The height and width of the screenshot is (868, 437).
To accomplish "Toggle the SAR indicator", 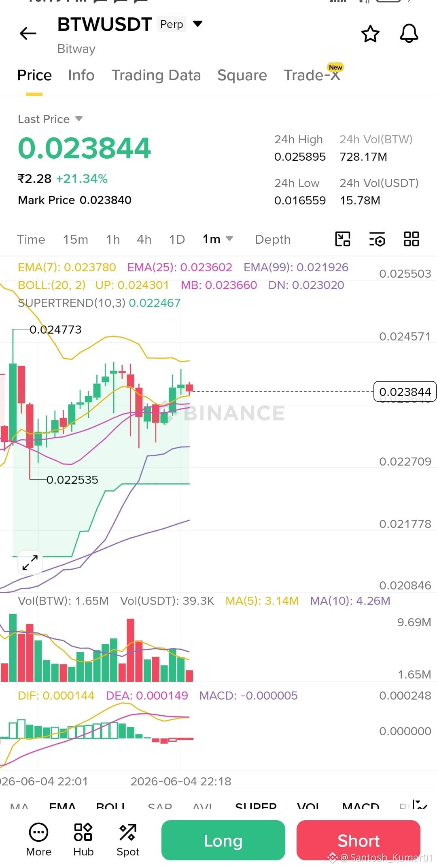I will [160, 806].
